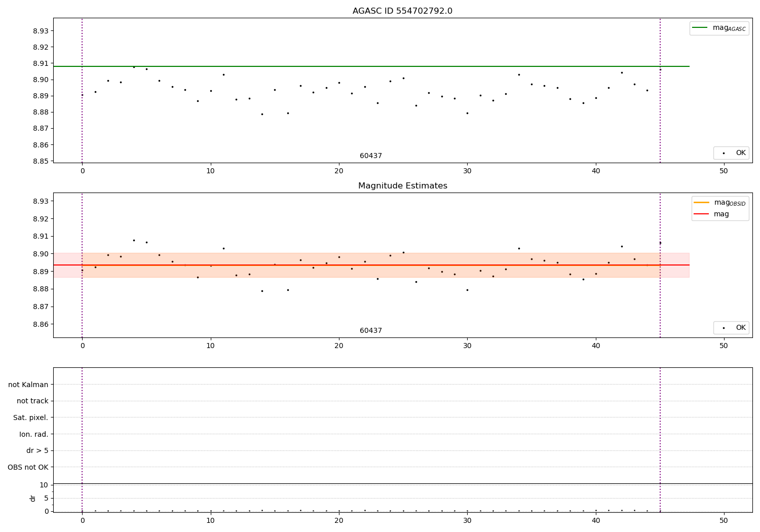Click the 'Sat. pixel.' axis label
760x532 pixels.
[31, 417]
